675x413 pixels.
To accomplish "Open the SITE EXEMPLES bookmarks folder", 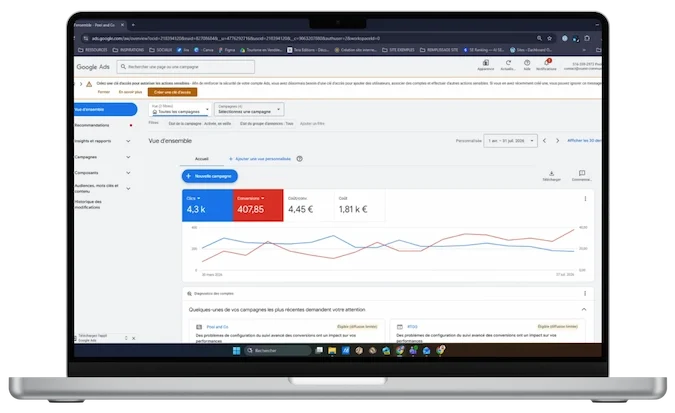I will point(398,50).
